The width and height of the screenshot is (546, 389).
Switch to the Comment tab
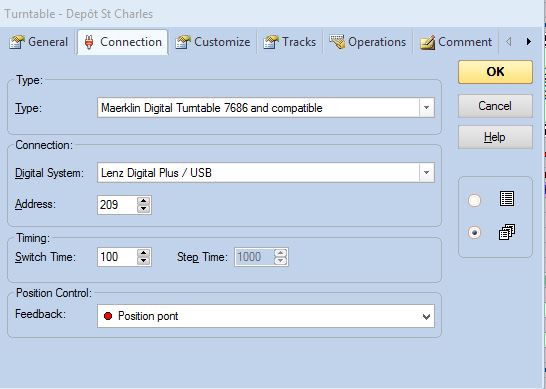(456, 42)
